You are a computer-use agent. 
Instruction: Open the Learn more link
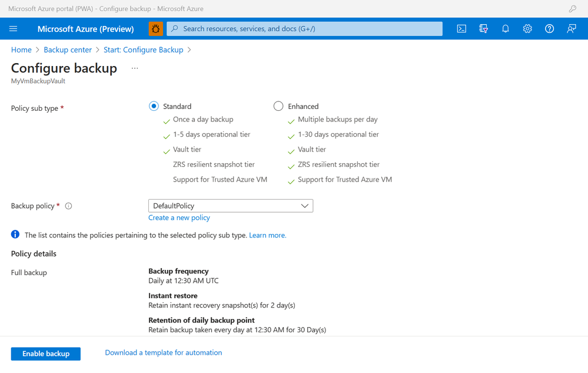tap(268, 235)
